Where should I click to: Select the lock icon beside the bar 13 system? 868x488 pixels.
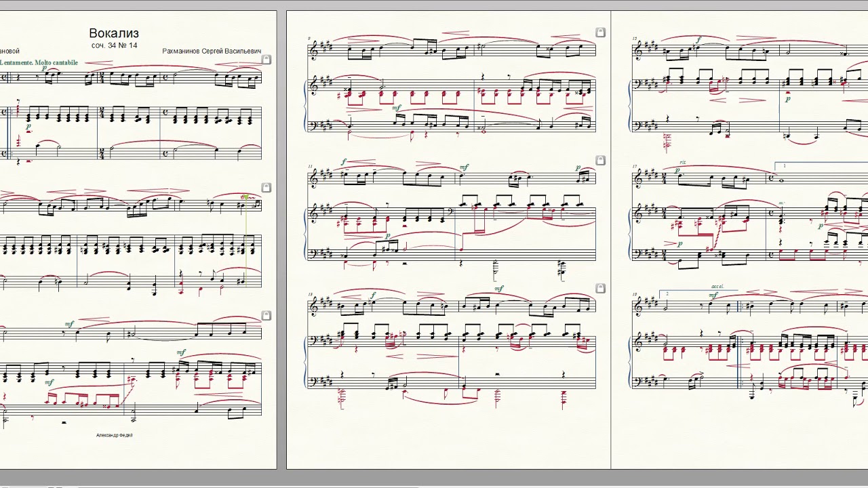600,288
